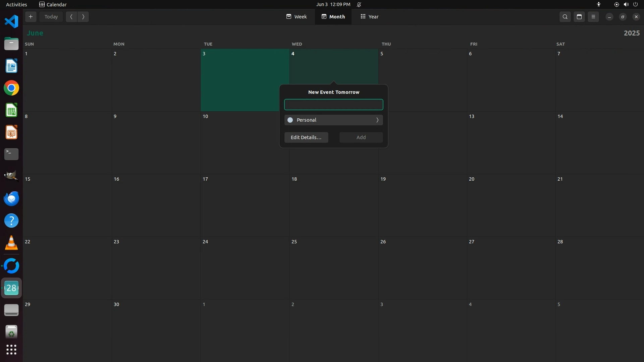
Task: Expand the Personal calendar selector
Action: pos(377,120)
